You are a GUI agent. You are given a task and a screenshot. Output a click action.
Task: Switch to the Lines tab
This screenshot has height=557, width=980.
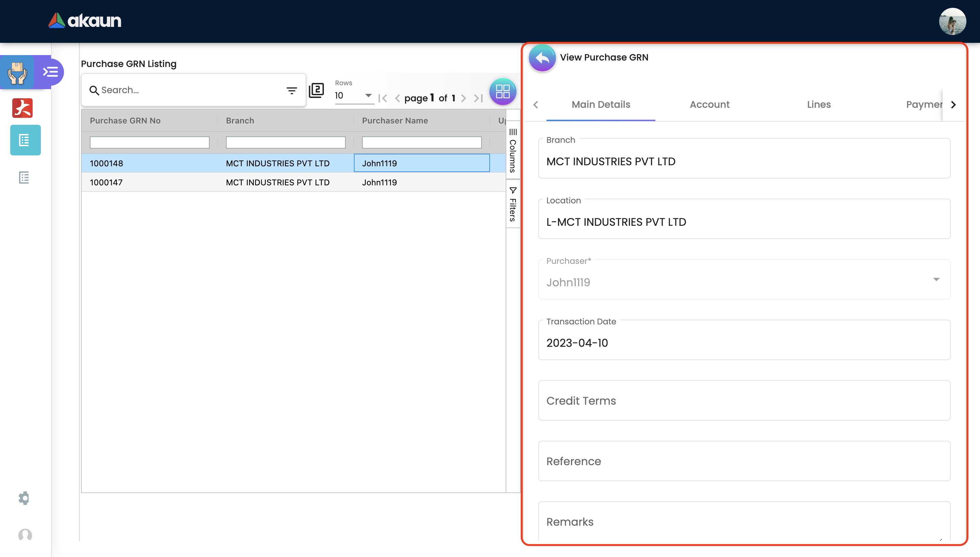point(818,104)
